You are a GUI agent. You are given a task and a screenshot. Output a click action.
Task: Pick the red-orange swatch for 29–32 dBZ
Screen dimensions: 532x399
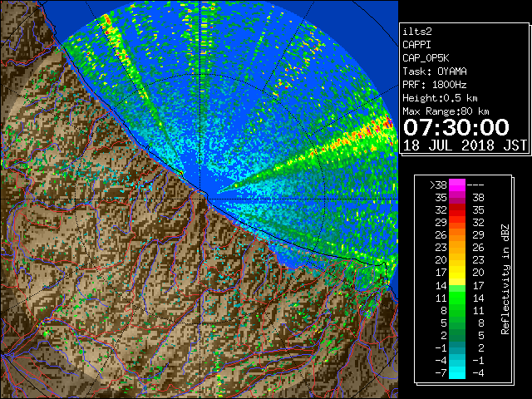[457, 223]
